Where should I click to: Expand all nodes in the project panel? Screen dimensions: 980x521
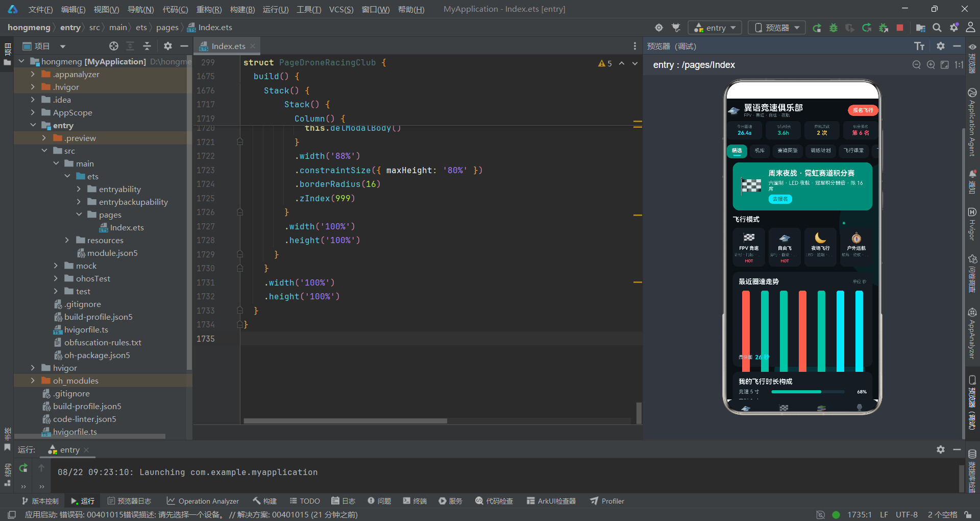[x=130, y=46]
